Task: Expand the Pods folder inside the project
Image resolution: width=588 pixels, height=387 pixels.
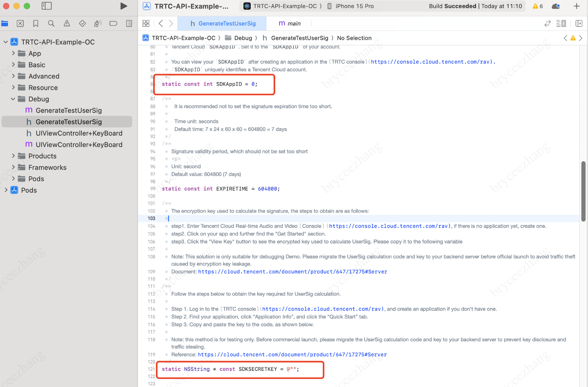Action: point(13,179)
